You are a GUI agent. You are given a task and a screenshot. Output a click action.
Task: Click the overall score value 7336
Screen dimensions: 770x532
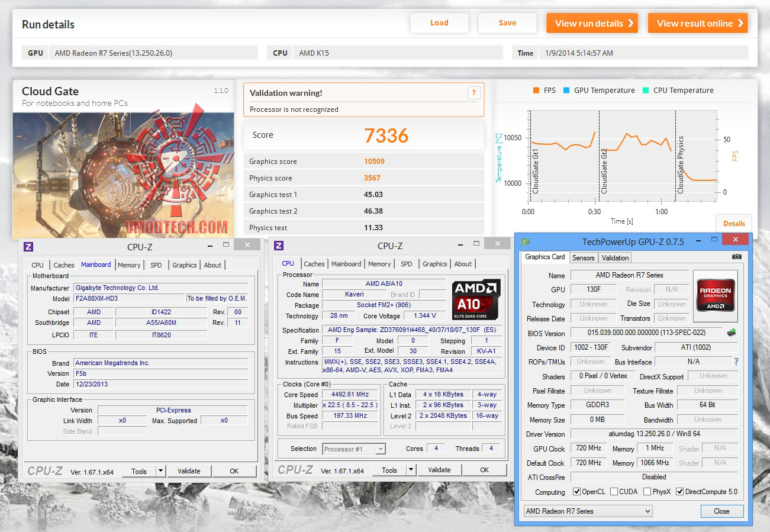386,136
